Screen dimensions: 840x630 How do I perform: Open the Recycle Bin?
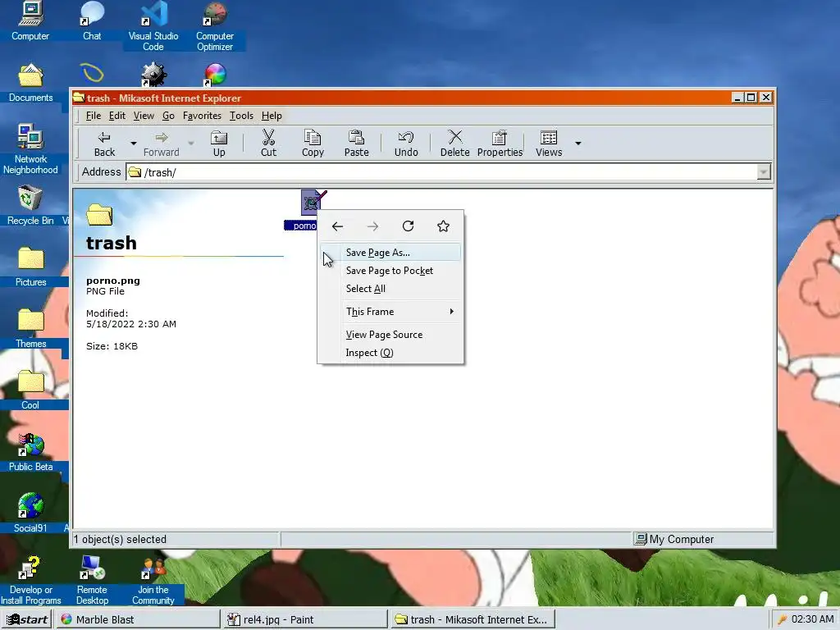click(x=30, y=206)
